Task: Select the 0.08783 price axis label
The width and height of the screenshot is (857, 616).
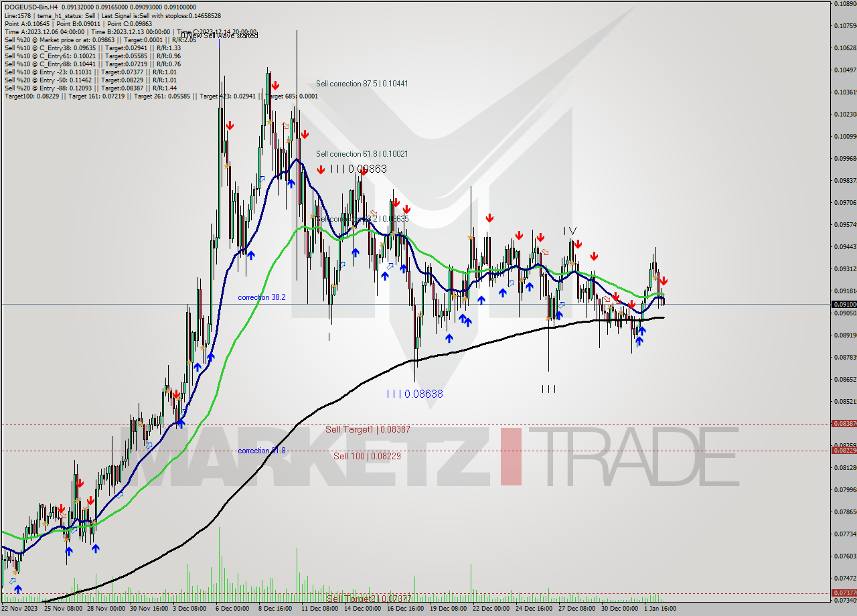Action: (845, 357)
